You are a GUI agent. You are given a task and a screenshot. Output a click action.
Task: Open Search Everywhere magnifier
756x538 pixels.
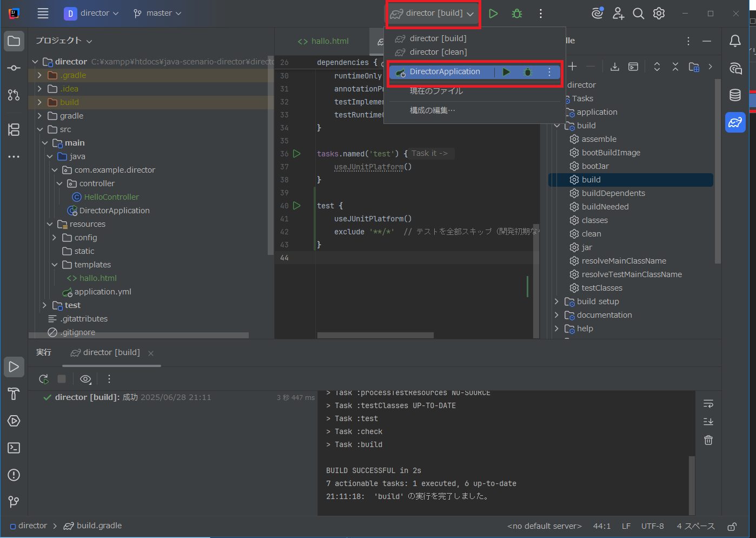click(639, 14)
